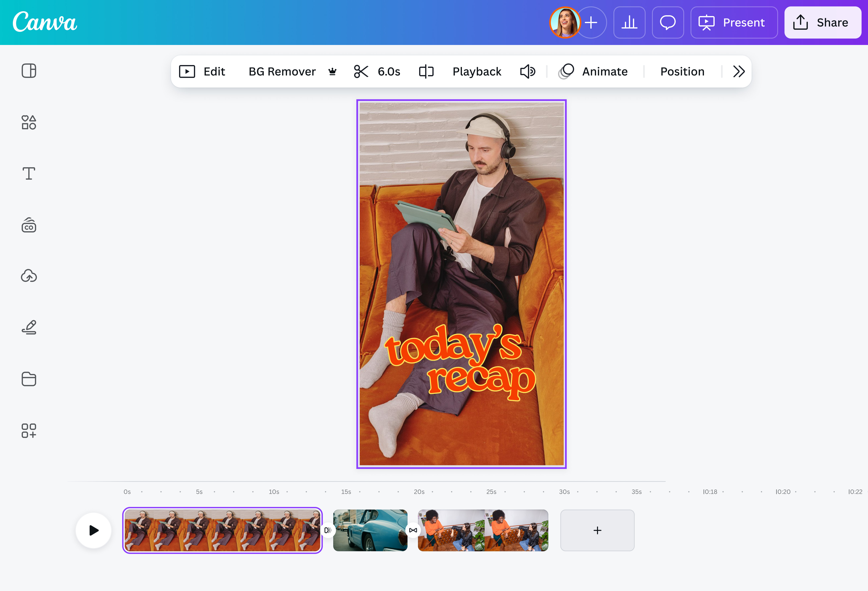Add a collaborator with plus button
This screenshot has width=868, height=591.
[591, 22]
